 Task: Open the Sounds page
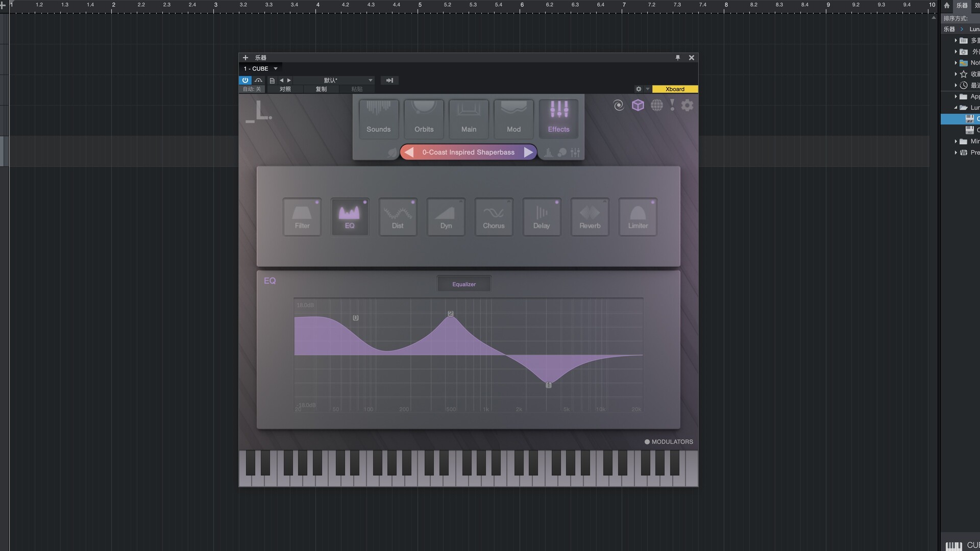pos(378,118)
